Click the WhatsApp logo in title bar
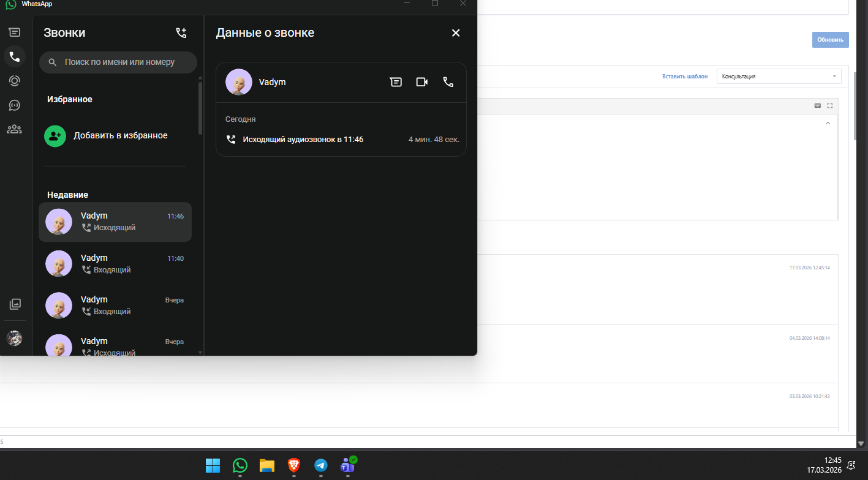 [11, 4]
